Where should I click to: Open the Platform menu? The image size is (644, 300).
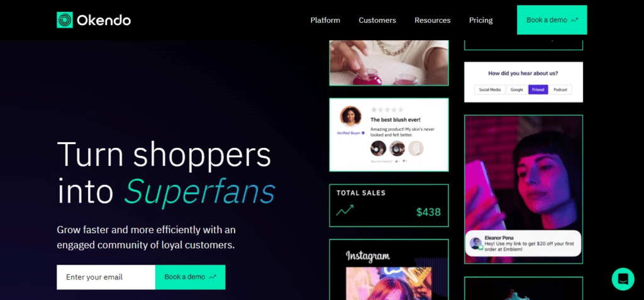coord(325,20)
